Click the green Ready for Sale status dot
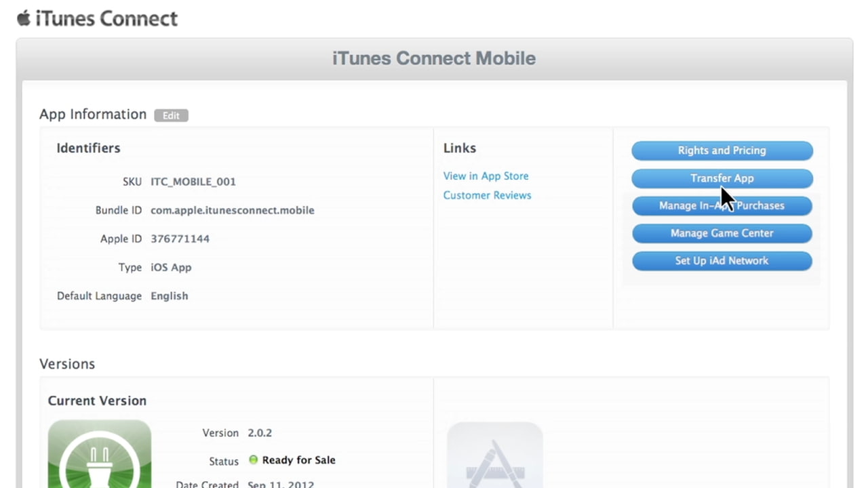Screen dimensions: 868x488 (x=252, y=460)
